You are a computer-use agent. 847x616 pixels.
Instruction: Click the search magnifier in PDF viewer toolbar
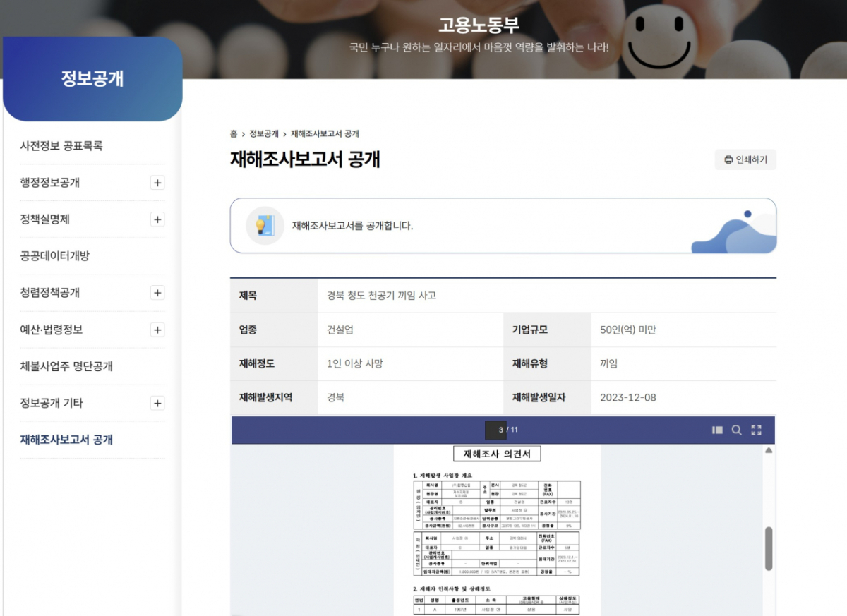(736, 430)
